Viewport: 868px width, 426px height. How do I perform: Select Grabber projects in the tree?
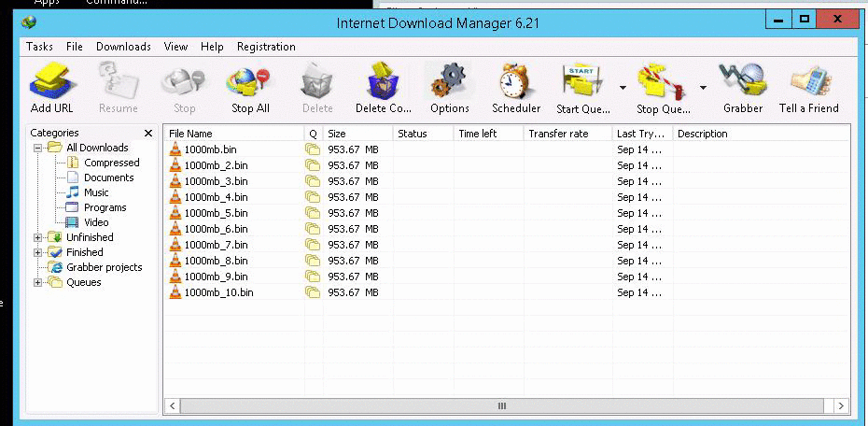coord(105,267)
